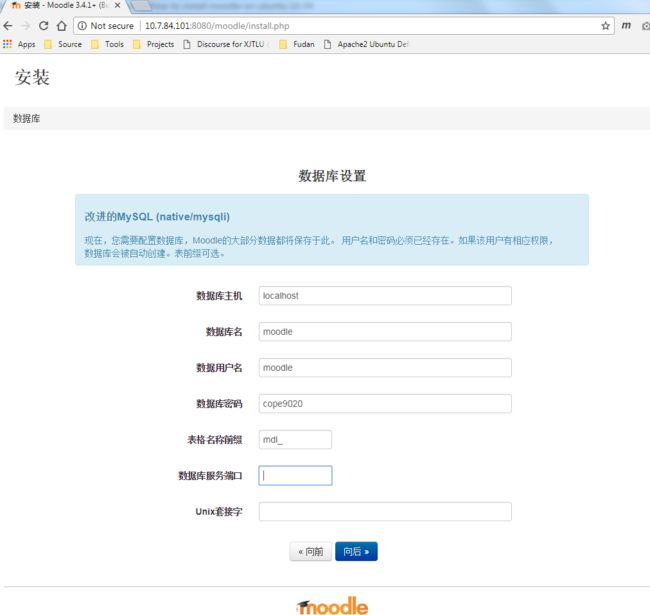Reload the page with the refresh icon

pos(44,26)
